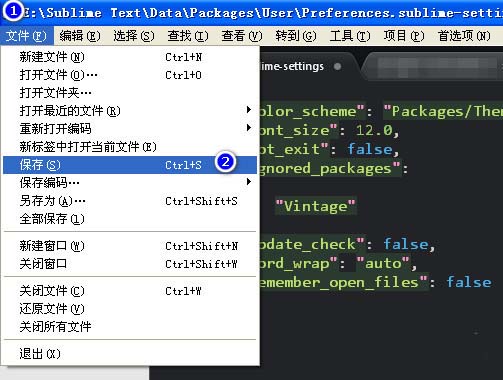The height and width of the screenshot is (380, 503).
Task: Open the 查找(I) menu
Action: [x=188, y=36]
